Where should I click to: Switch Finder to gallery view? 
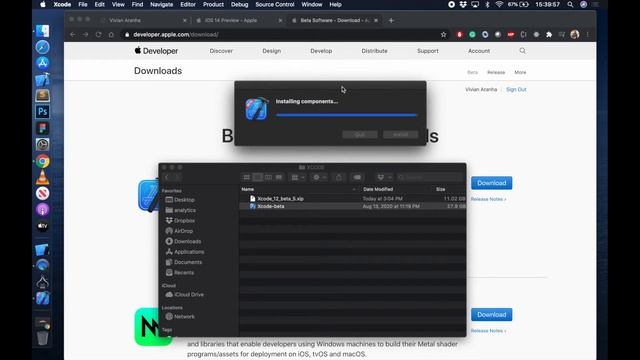[x=279, y=177]
